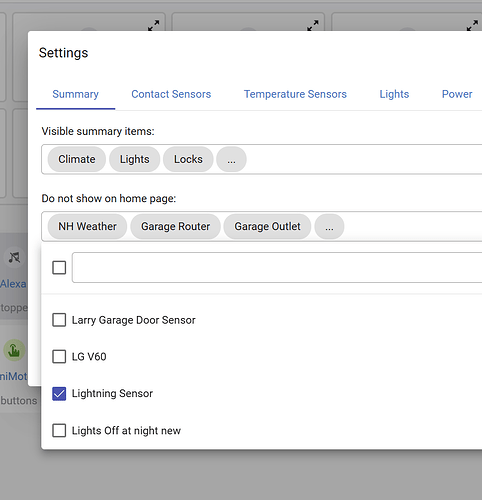
Task: Open the Lights tab
Action: click(x=394, y=94)
